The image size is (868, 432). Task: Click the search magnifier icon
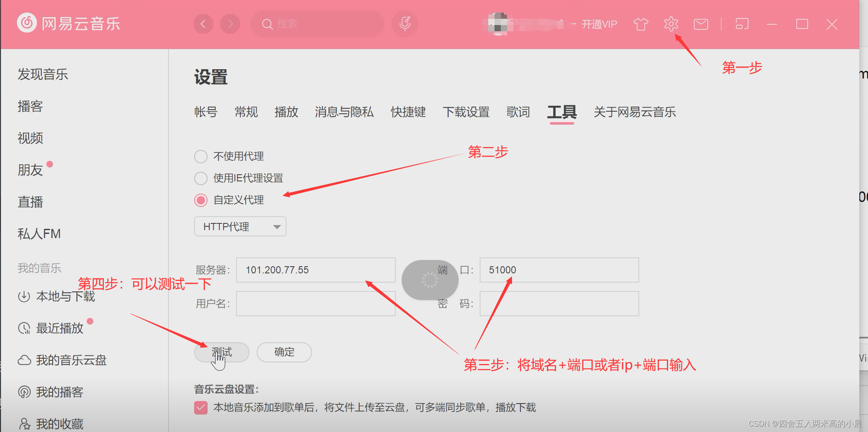pos(267,24)
